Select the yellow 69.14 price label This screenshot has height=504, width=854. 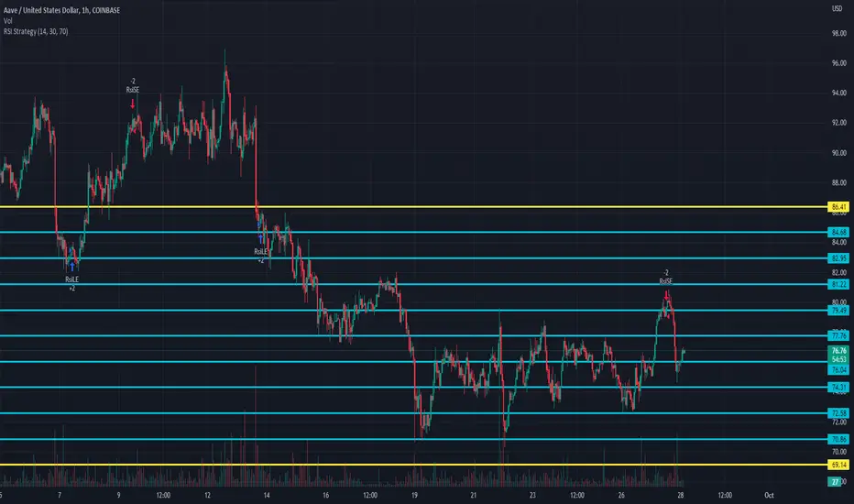tap(838, 465)
